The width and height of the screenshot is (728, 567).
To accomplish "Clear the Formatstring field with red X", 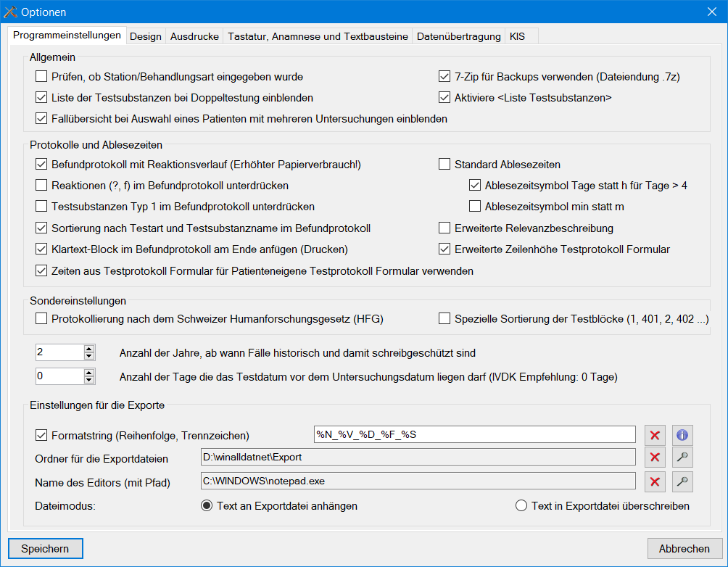I will 655,436.
